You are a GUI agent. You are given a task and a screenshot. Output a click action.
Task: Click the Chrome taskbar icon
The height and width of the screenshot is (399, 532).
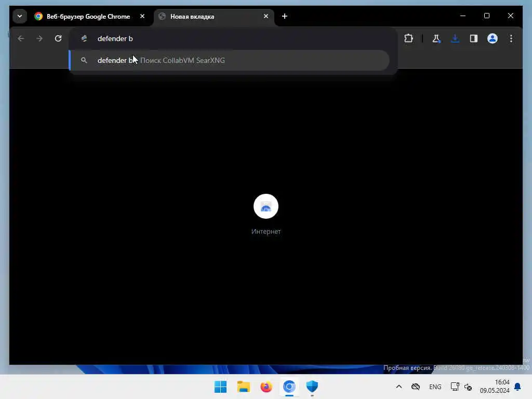[289, 387]
